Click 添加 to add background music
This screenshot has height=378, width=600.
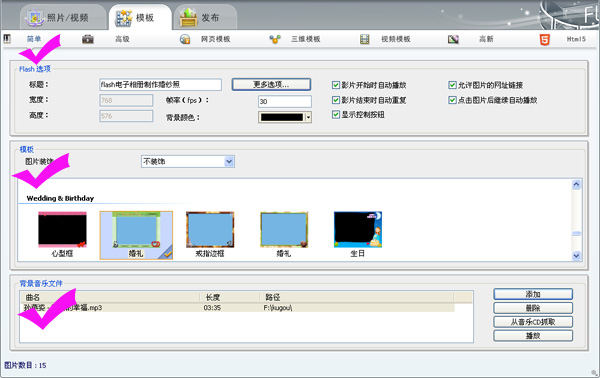click(533, 294)
